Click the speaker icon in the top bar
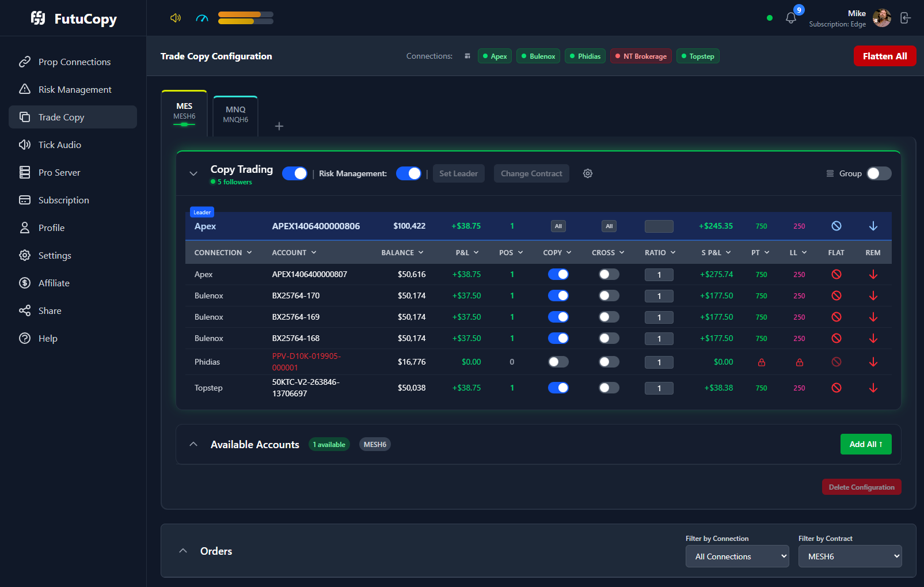Screen dimensions: 924x587 click(174, 18)
